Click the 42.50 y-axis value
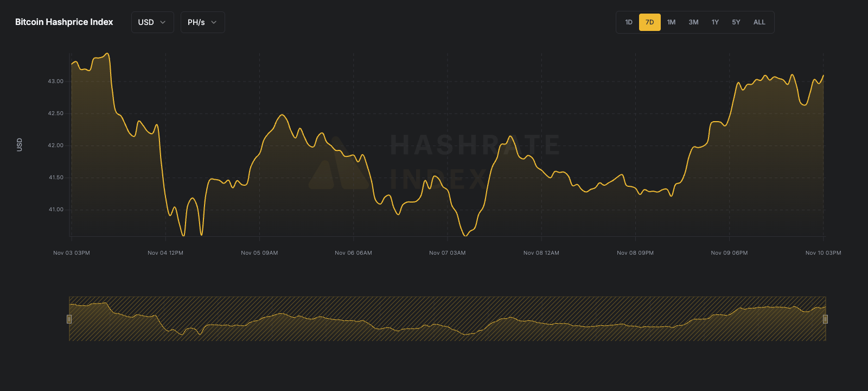The image size is (868, 391). (56, 113)
